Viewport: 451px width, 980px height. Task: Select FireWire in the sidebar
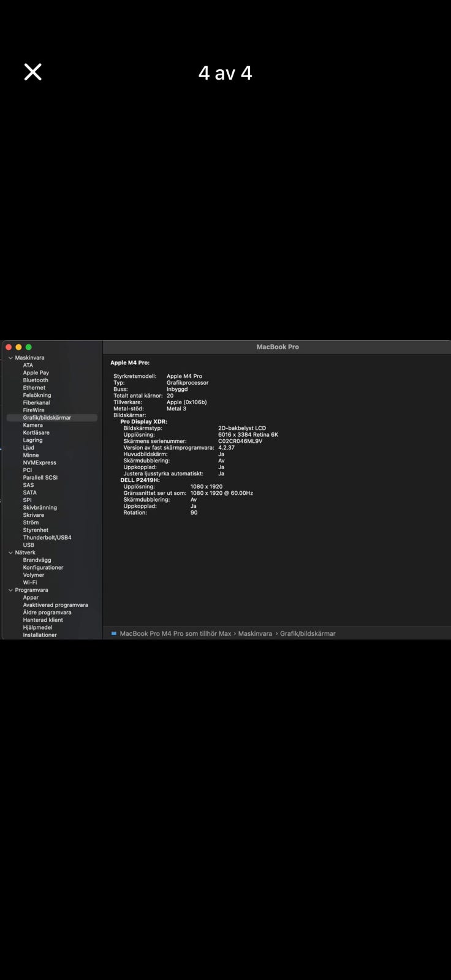34,410
